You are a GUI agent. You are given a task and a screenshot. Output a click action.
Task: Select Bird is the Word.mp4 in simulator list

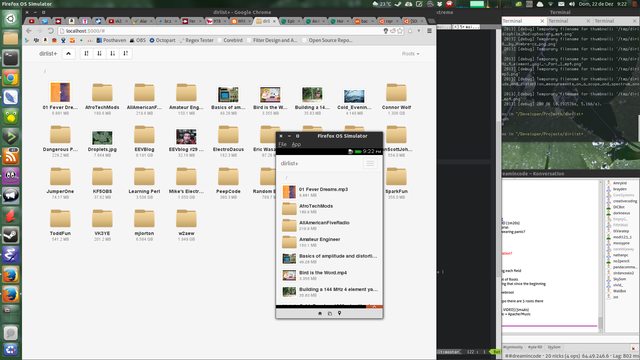coord(329,275)
